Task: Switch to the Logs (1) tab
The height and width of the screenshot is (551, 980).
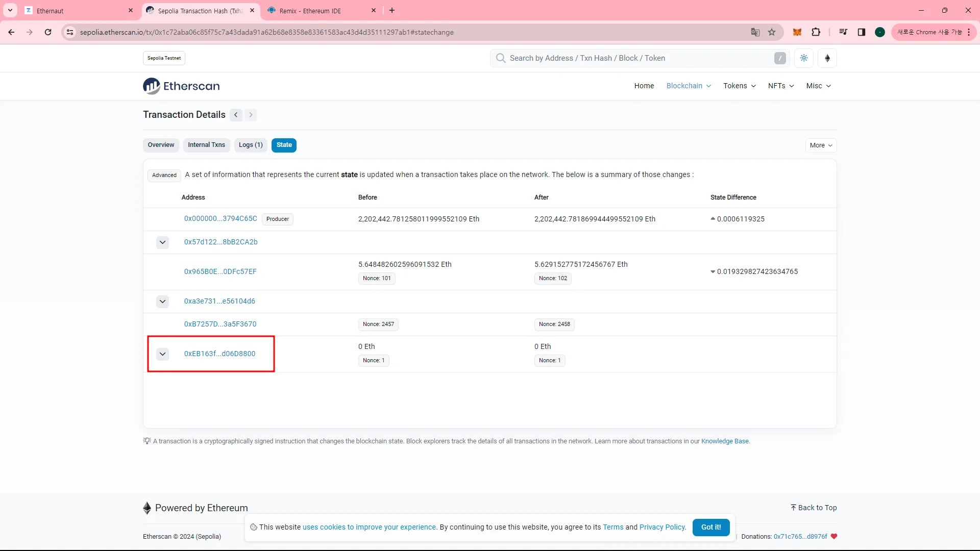Action: [251, 145]
